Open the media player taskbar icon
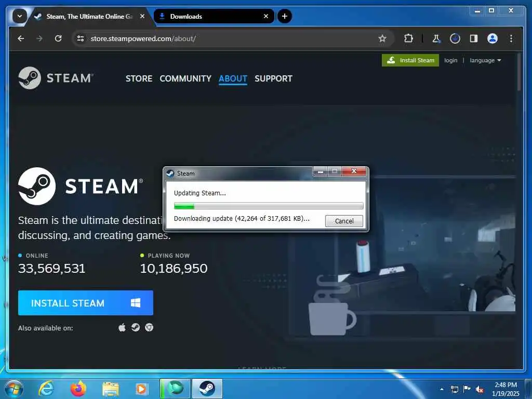The image size is (532, 399). (x=142, y=389)
